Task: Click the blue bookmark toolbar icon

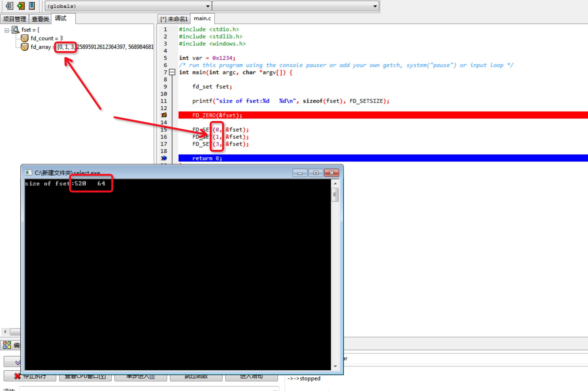Action: 32,6
